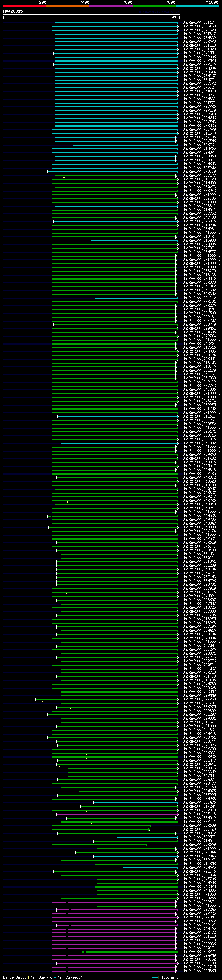This screenshot has width=222, height=980.
Task: Select the UniRef100_C5YEH5 label
Action: point(199,137)
